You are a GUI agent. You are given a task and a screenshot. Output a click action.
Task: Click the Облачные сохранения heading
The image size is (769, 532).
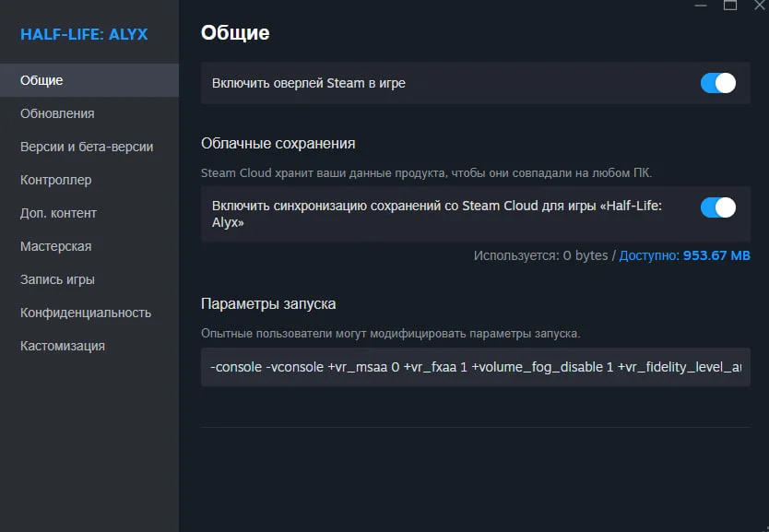click(x=278, y=144)
